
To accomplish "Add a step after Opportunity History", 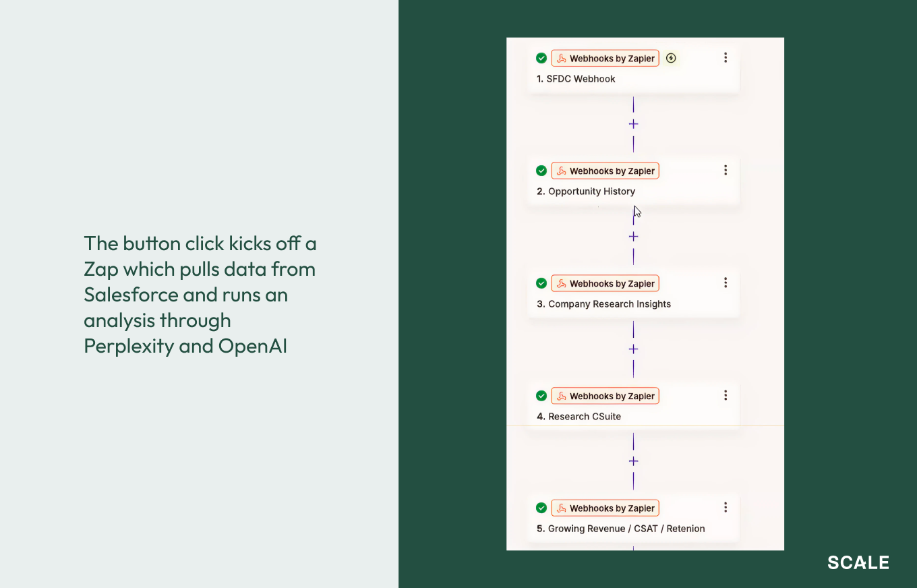I will point(633,237).
